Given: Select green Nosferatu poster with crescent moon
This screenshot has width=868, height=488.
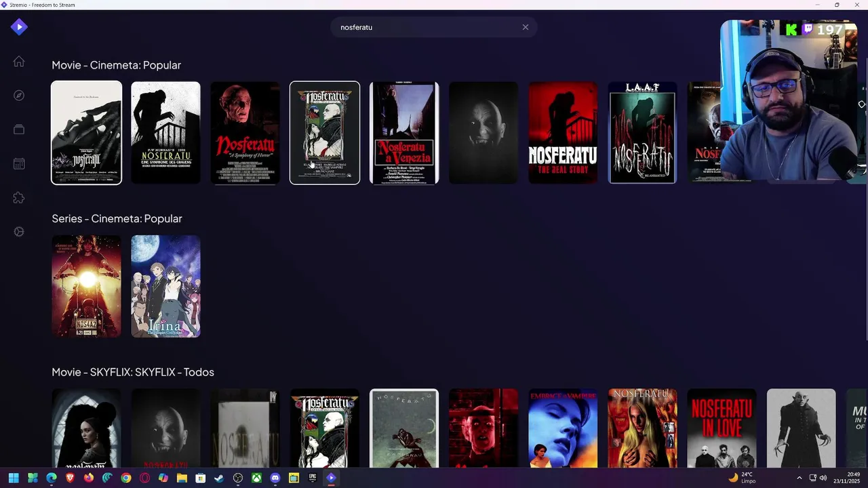Looking at the screenshot, I should coord(404,428).
